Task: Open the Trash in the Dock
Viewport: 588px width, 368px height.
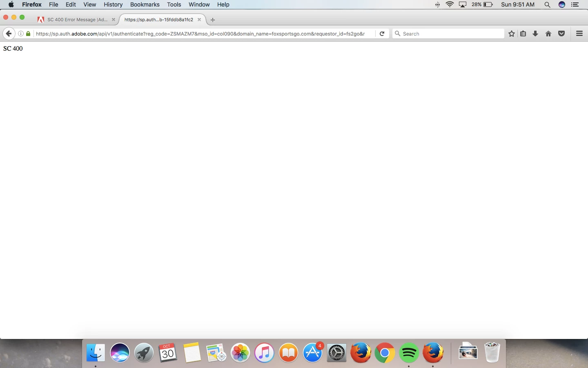Action: [x=492, y=352]
